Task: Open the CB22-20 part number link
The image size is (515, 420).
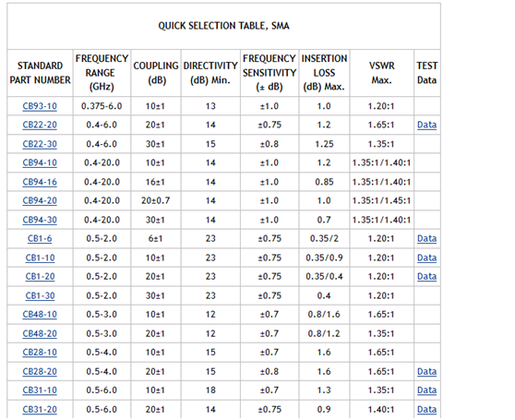Action: click(40, 125)
